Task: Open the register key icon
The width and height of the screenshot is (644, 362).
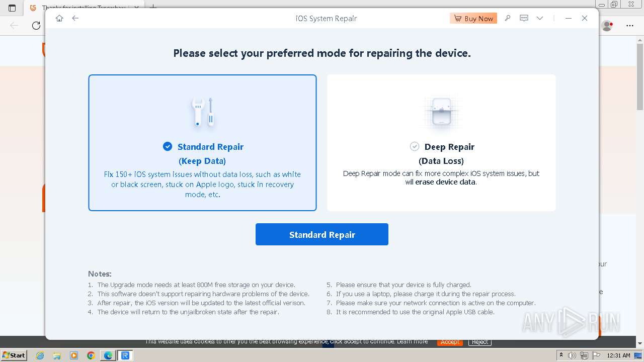Action: click(x=508, y=18)
